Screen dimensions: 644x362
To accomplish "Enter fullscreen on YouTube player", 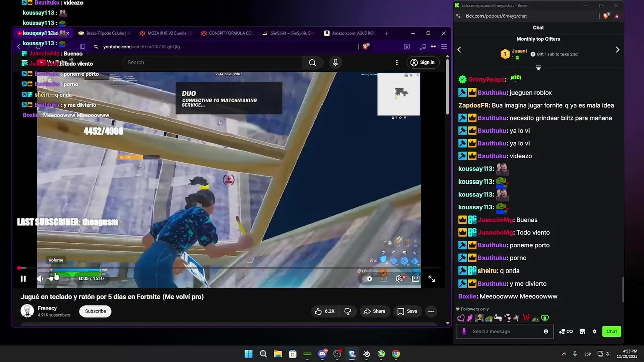I will [x=432, y=279].
